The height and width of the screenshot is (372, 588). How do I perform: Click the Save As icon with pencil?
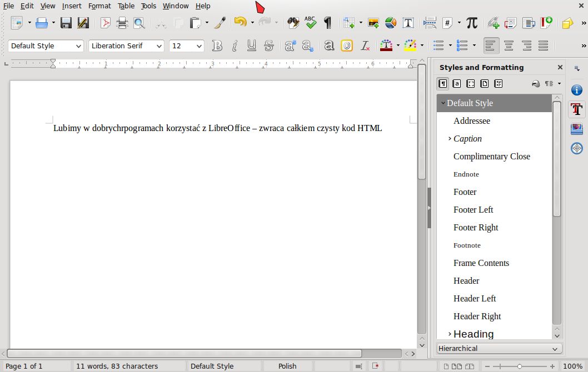(83, 23)
